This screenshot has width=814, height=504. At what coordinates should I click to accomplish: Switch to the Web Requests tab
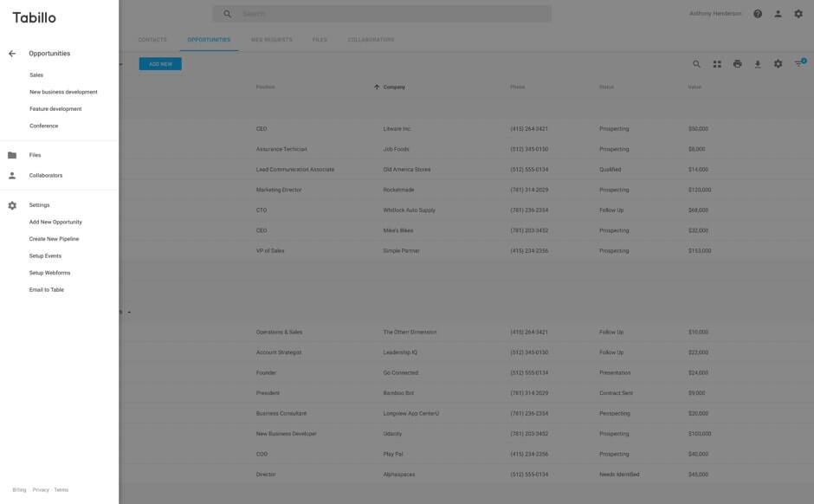pos(271,40)
